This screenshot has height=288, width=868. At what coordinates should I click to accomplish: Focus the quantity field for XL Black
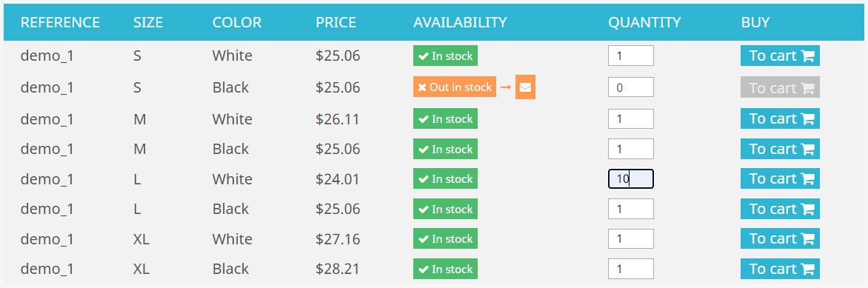pos(630,269)
